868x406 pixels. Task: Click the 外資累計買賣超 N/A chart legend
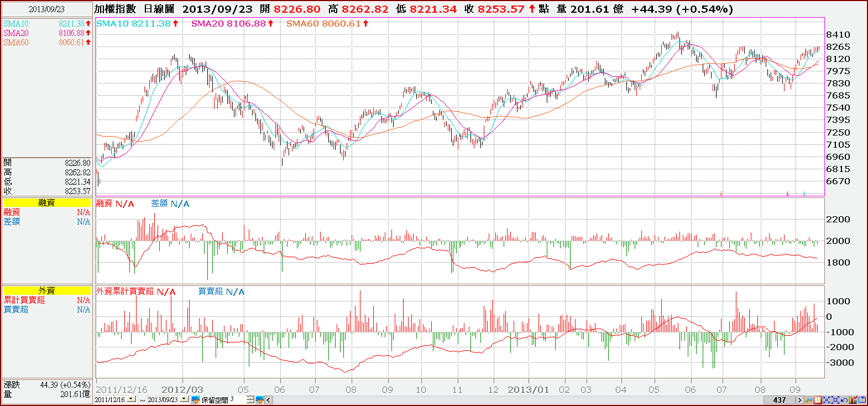136,292
